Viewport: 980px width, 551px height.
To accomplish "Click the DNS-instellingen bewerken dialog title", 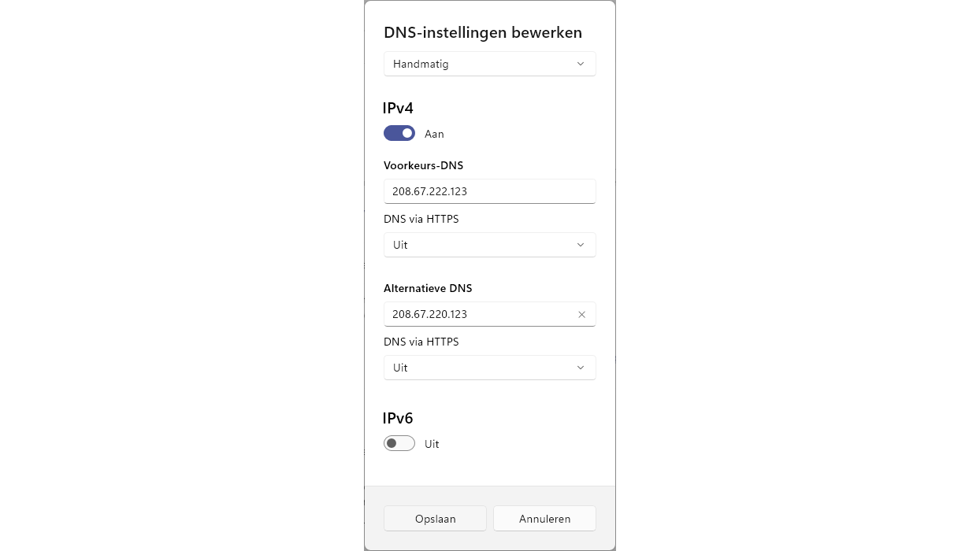I will tap(483, 33).
